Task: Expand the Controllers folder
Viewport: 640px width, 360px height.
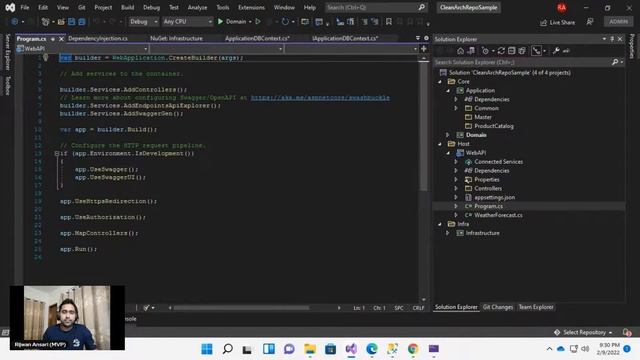Action: pyautogui.click(x=456, y=189)
